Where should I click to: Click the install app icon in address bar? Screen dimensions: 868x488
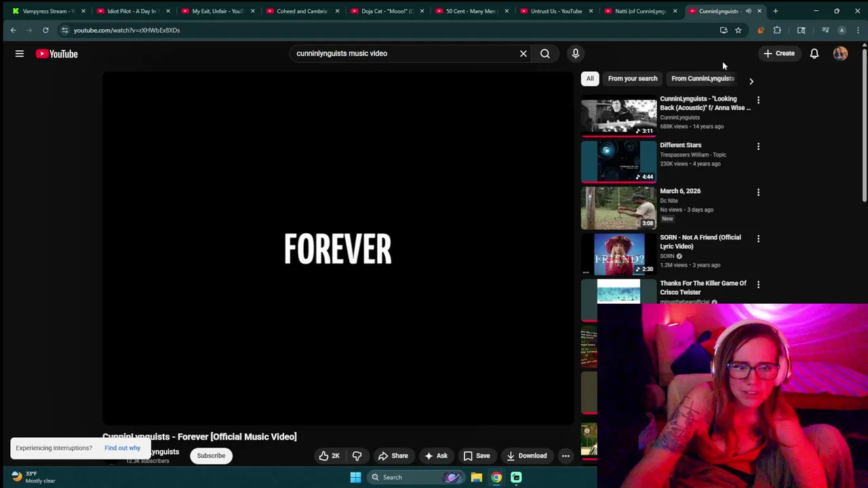coord(724,30)
